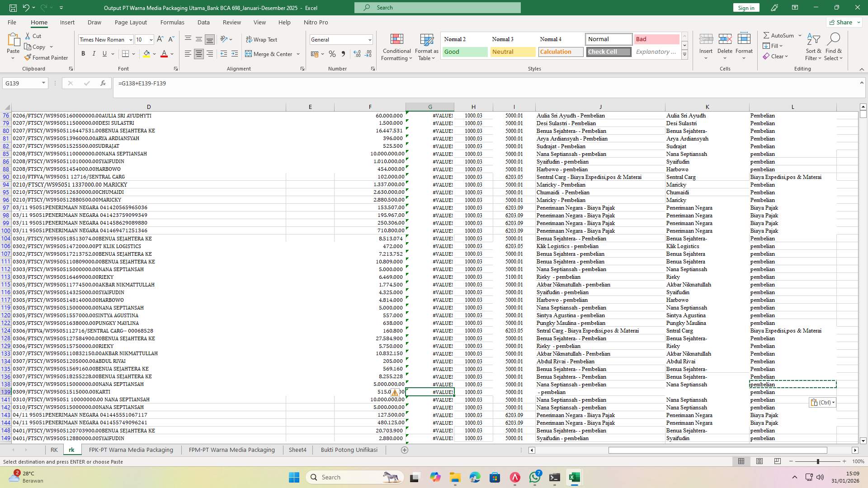Open the Bukti Potong Unifikasi sheet
The width and height of the screenshot is (868, 488).
[349, 450]
